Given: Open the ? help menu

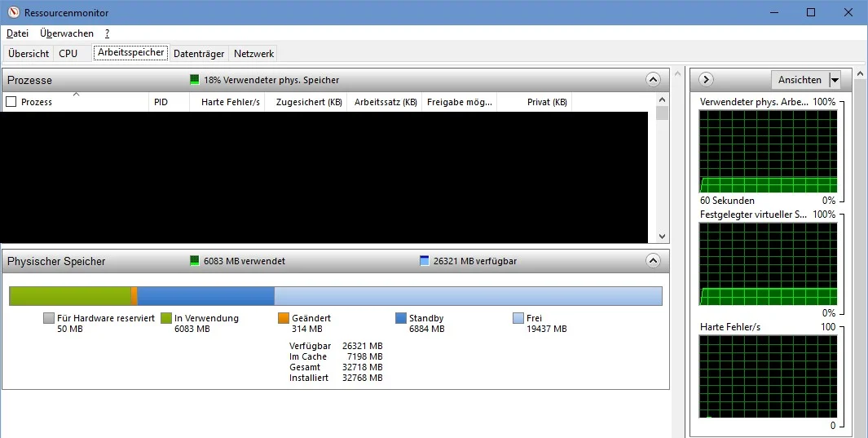Looking at the screenshot, I should pyautogui.click(x=107, y=33).
